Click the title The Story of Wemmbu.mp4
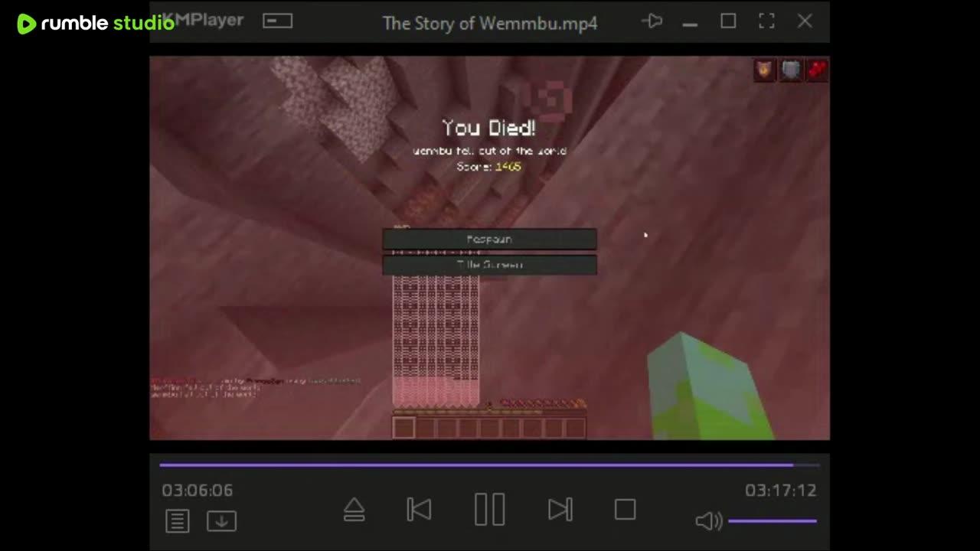Screen dimensions: 980x551 coord(490,23)
